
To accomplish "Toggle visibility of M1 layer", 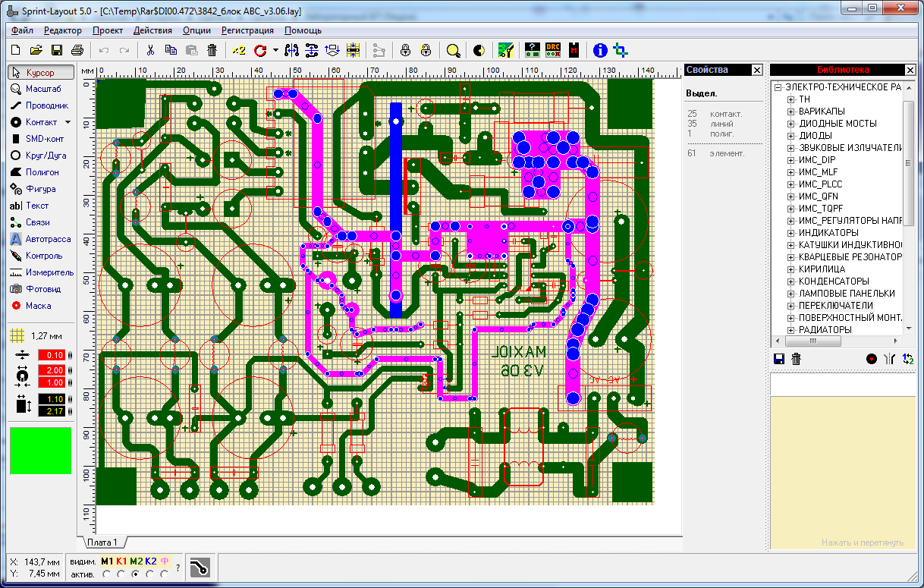I will tap(106, 561).
